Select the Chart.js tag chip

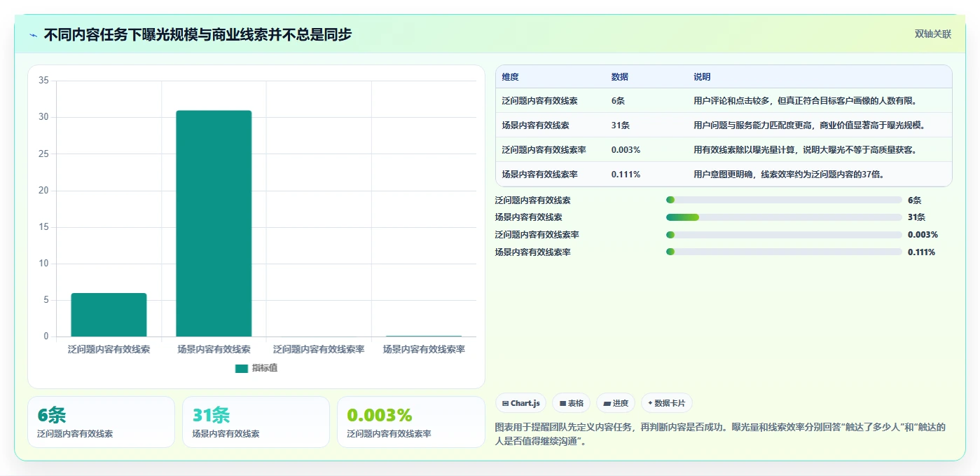521,403
